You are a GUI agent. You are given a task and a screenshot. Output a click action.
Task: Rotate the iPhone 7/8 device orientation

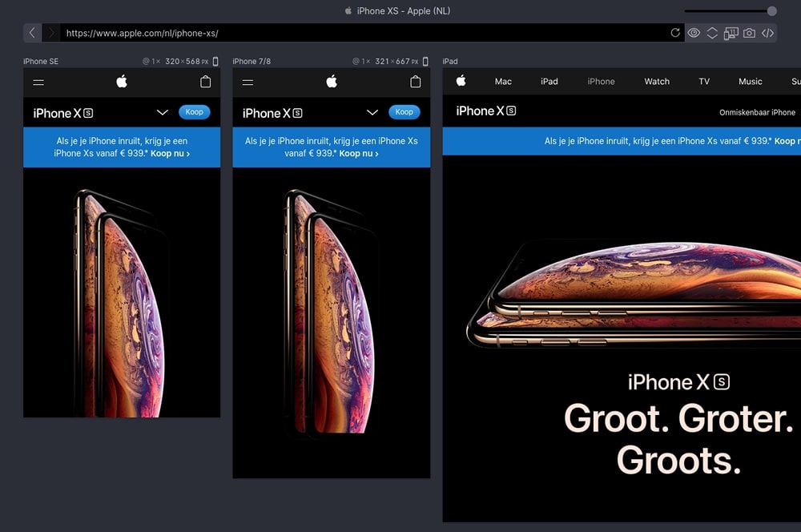pyautogui.click(x=425, y=62)
